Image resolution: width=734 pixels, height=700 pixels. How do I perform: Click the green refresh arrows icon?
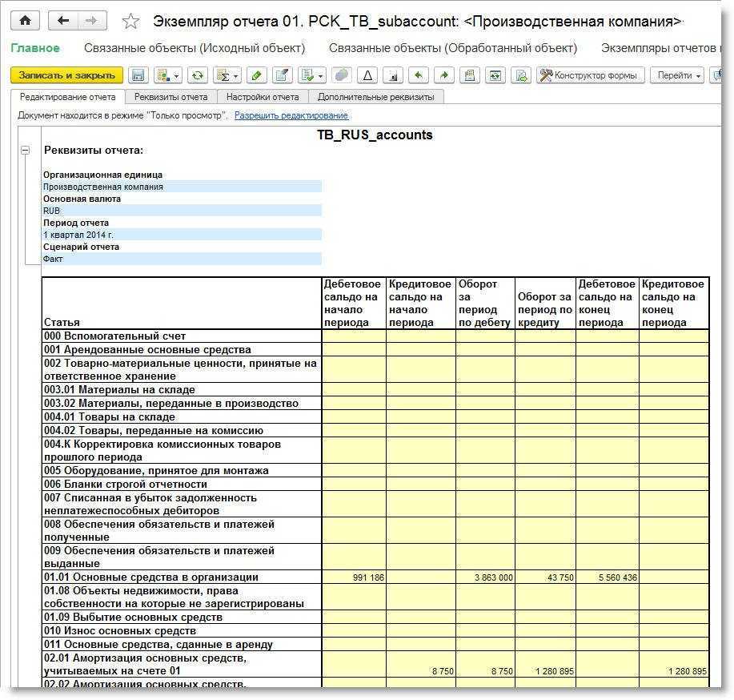[197, 75]
